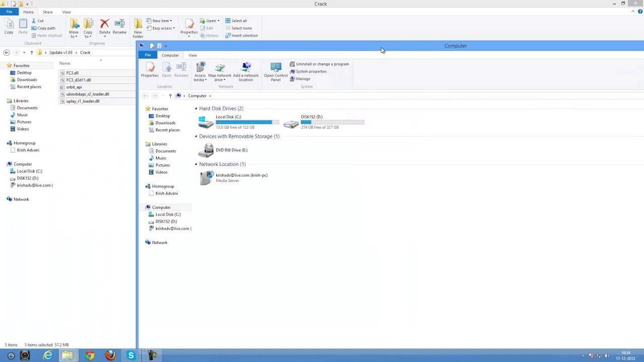
Task: Collapse Network Location group
Action: [196, 164]
